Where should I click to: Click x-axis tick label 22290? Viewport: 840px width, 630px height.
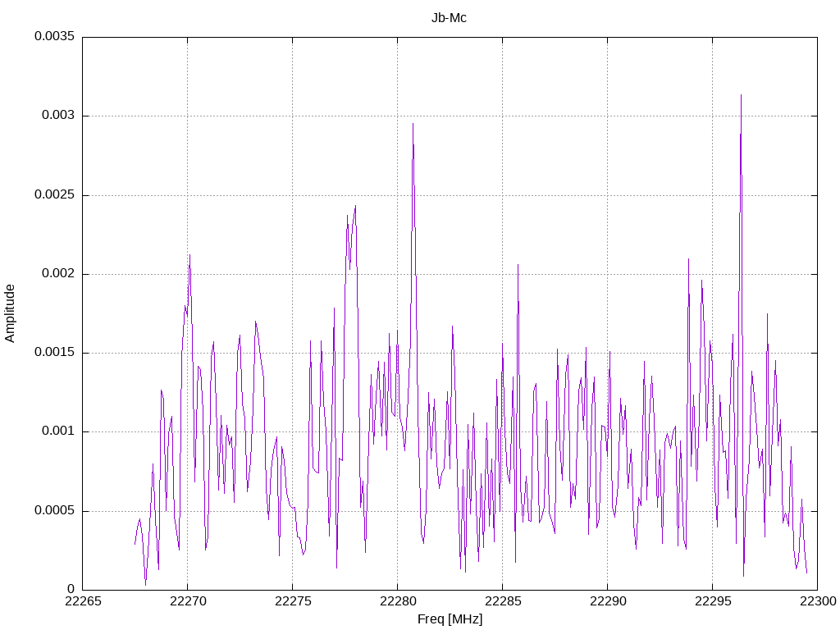point(608,601)
